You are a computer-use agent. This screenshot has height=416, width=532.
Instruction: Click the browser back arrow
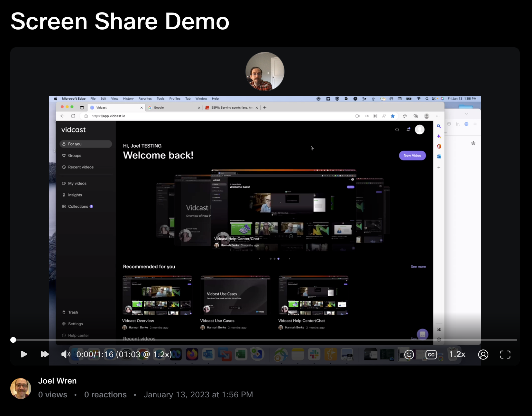pyautogui.click(x=62, y=116)
